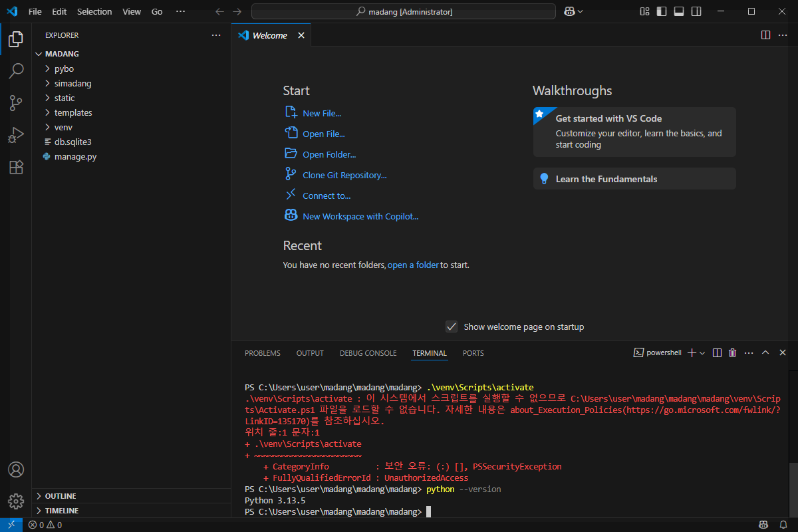Open the Accounts menu icon
Viewport: 798px width, 532px height.
click(16, 469)
